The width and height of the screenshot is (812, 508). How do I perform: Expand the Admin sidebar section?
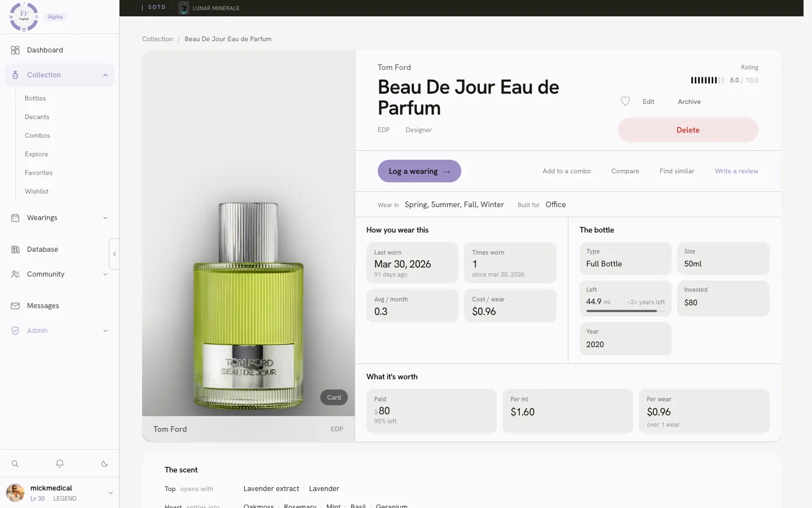tap(105, 331)
